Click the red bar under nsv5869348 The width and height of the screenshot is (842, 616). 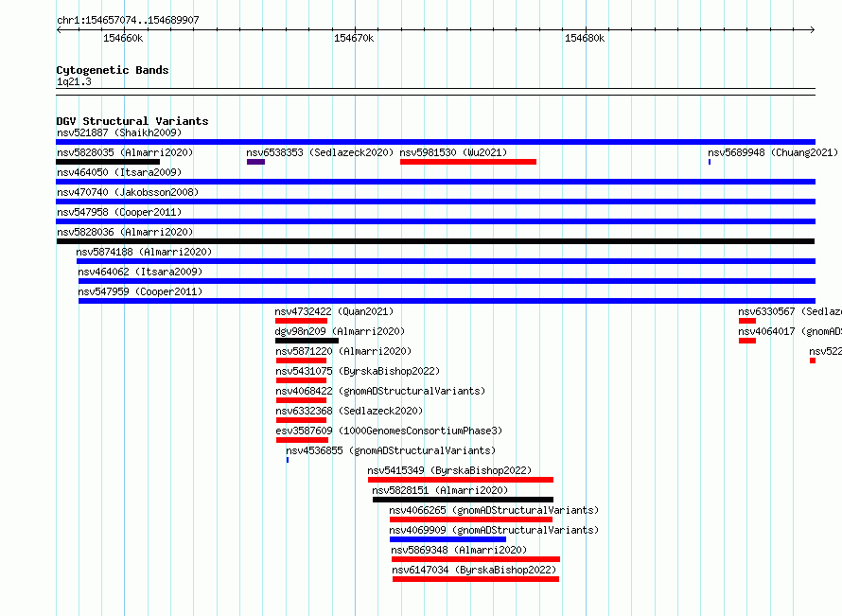click(x=476, y=559)
